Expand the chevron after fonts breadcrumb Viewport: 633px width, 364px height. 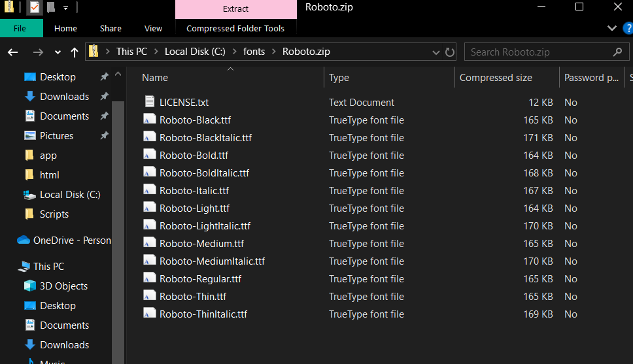coord(274,52)
